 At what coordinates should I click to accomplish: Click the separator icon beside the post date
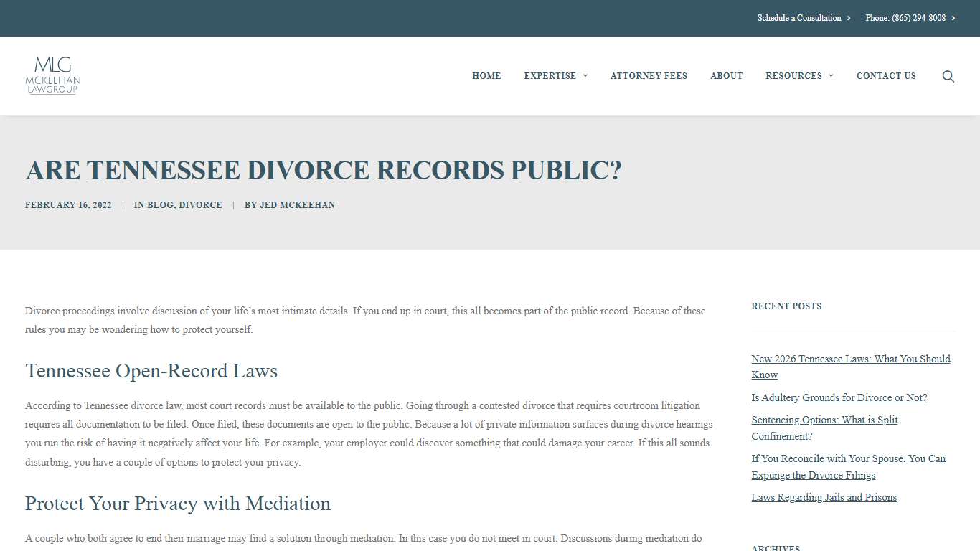pyautogui.click(x=123, y=205)
